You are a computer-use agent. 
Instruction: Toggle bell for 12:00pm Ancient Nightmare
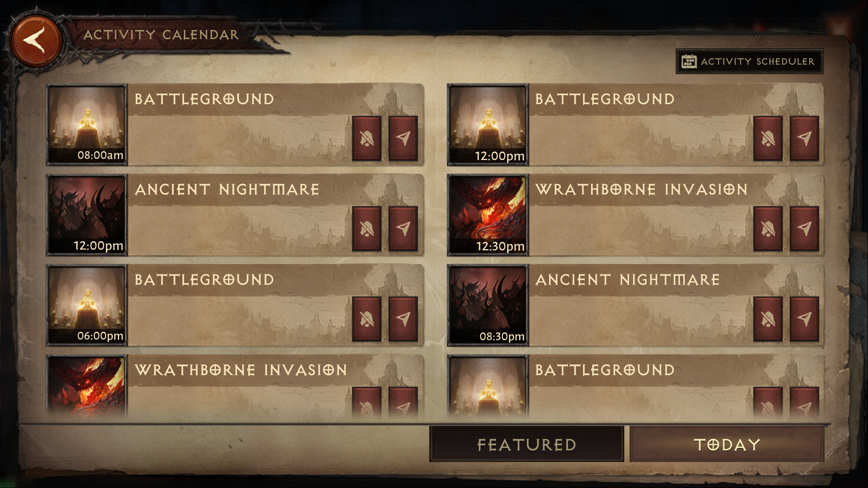pyautogui.click(x=366, y=229)
